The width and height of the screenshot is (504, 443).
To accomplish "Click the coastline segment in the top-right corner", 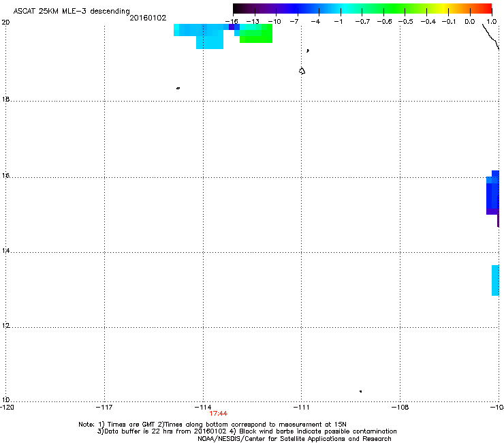I will tap(491, 37).
